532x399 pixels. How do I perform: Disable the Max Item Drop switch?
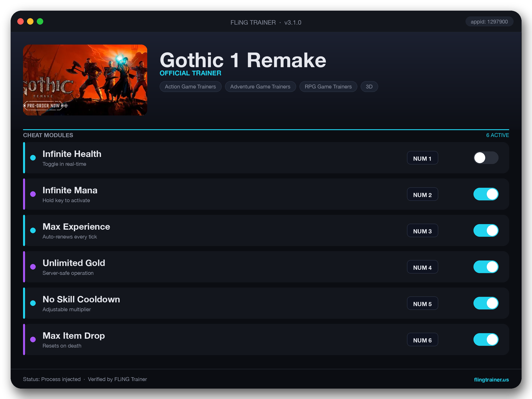click(x=486, y=339)
